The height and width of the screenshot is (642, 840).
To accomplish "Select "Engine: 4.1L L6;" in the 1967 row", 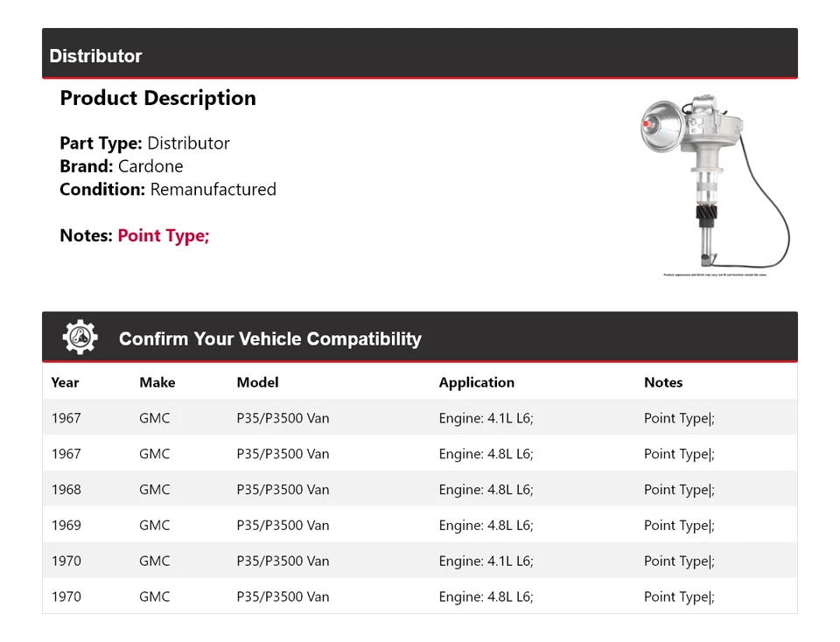I will (x=486, y=418).
